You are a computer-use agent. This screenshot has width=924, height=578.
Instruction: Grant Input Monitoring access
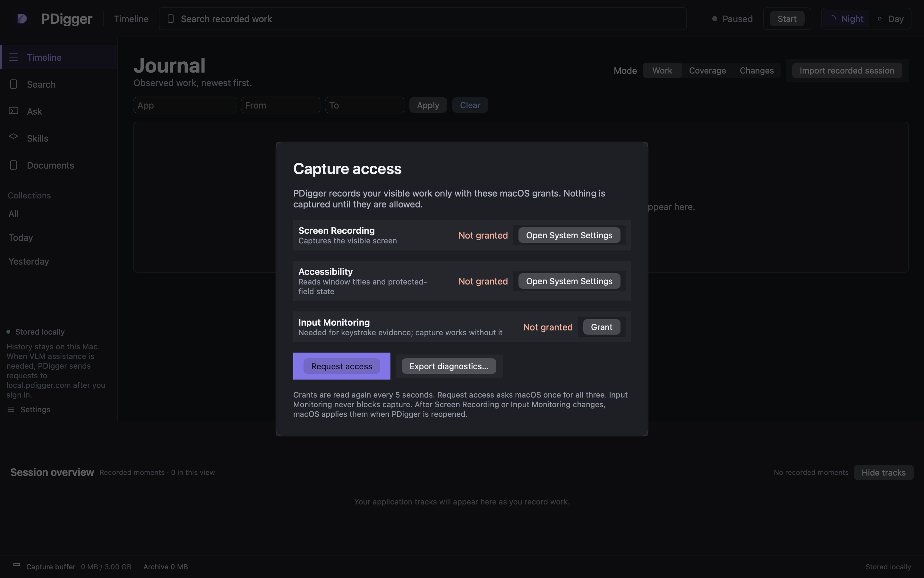(601, 327)
